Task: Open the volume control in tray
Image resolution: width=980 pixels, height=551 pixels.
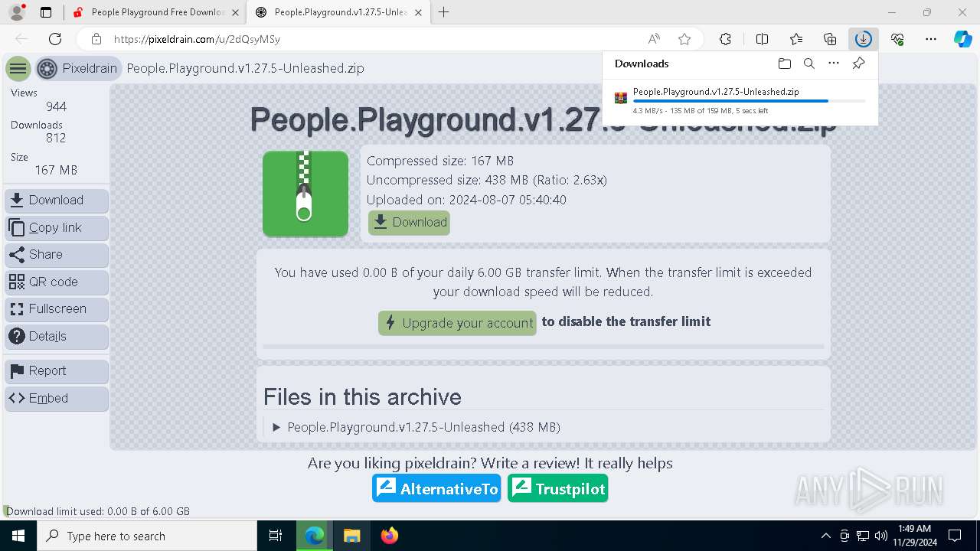Action: [880, 536]
